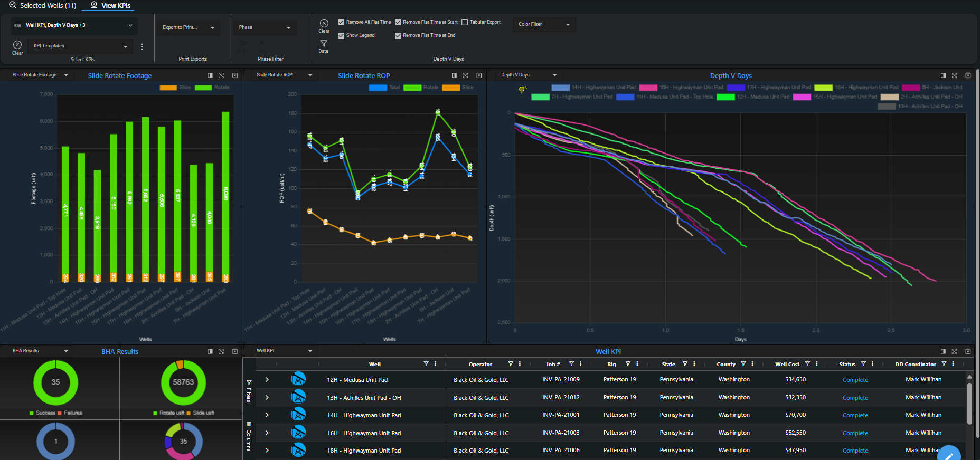Screen dimensions: 980x460
Task: Uncheck Remove All Flat Time
Action: click(x=341, y=22)
